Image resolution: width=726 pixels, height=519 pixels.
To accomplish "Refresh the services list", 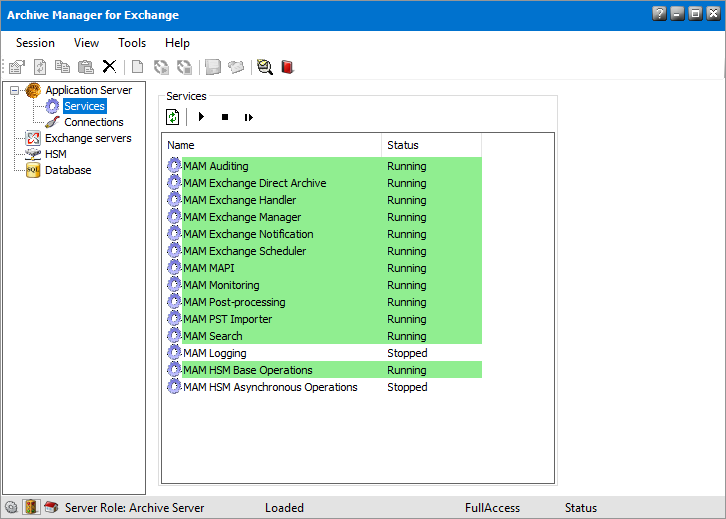I will (x=173, y=117).
